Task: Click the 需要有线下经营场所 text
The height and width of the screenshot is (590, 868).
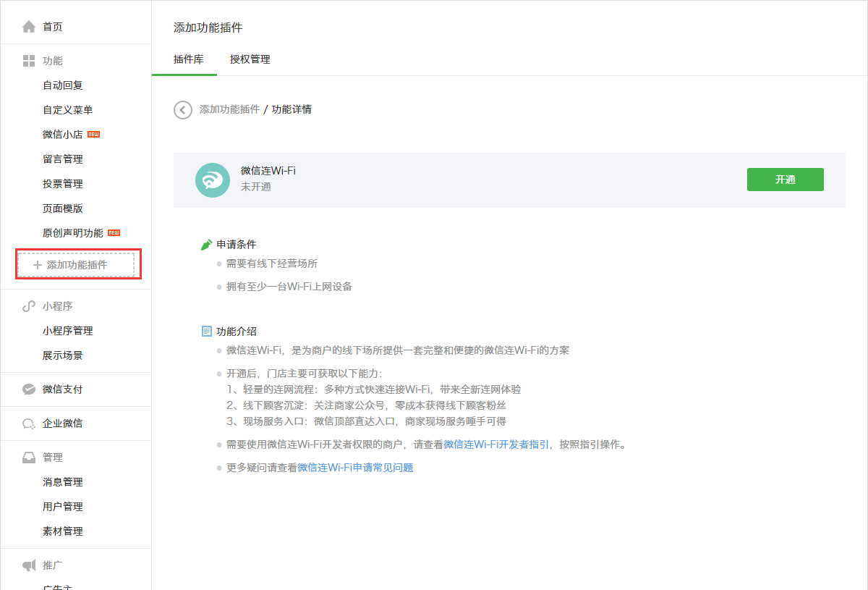Action: tap(272, 264)
